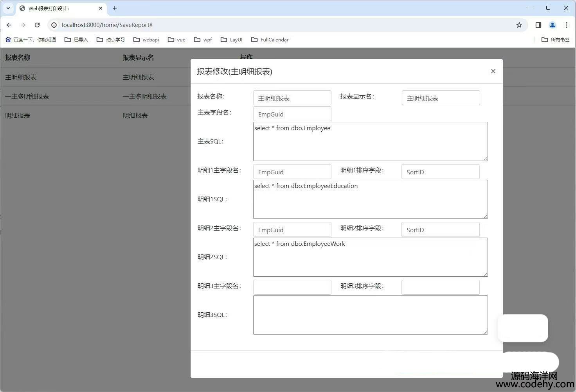Open the FullCalendar bookmark folder
The image size is (576, 392).
click(270, 39)
